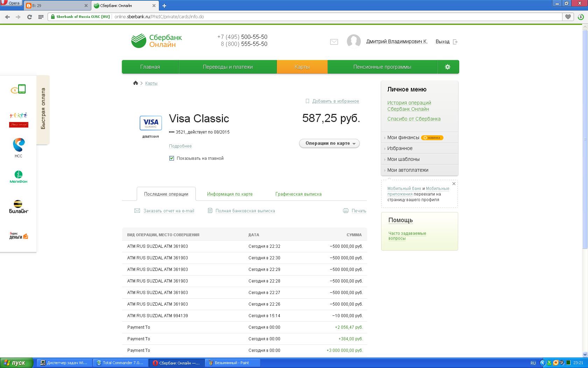The width and height of the screenshot is (588, 368).
Task: Open the Windows пуск start button
Action: (x=17, y=363)
